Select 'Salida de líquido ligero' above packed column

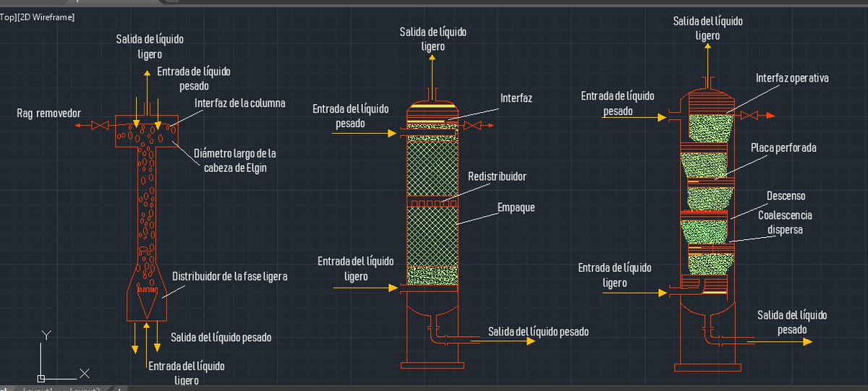[433, 39]
